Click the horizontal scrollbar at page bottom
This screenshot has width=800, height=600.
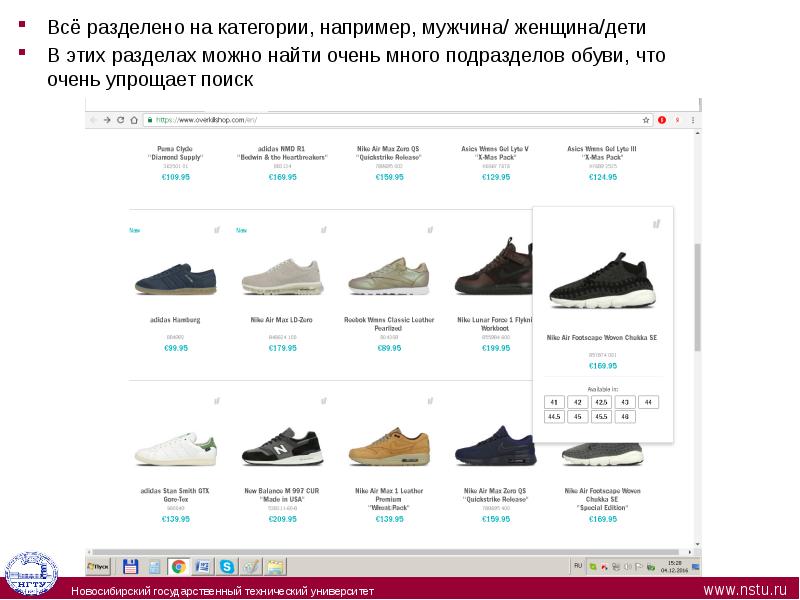point(388,552)
